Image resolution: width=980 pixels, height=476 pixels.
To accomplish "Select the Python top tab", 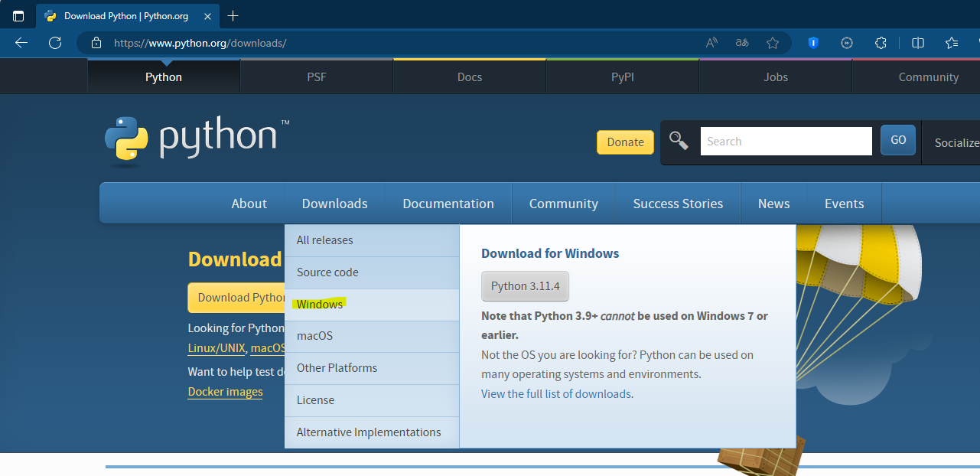I will click(x=164, y=77).
